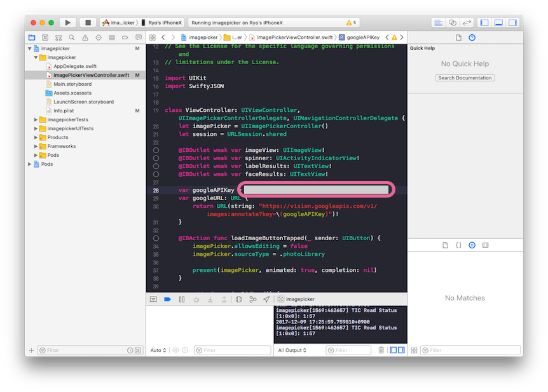Show the File inspector

point(458,37)
